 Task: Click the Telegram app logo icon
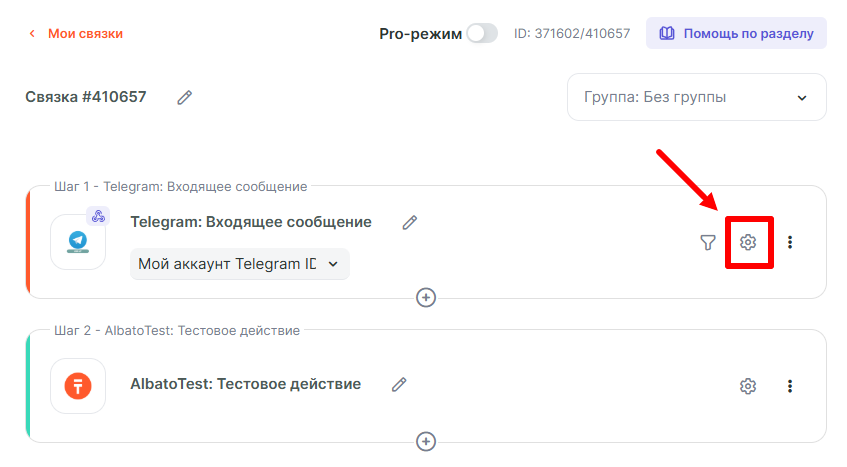[78, 242]
